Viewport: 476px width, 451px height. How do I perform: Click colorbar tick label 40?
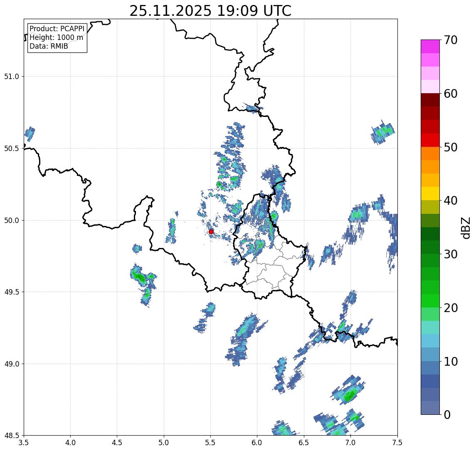451,201
